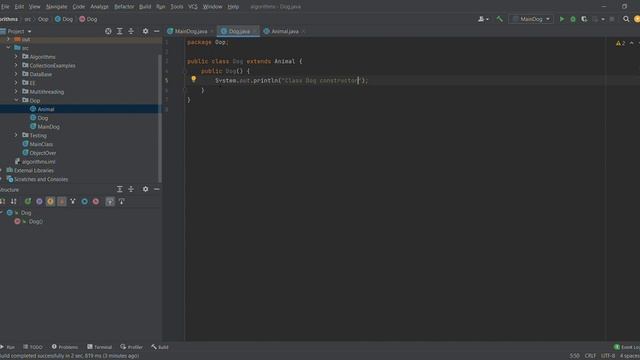Click the 'Dog' class breadcrumb in the navigation bar

[x=64, y=19]
